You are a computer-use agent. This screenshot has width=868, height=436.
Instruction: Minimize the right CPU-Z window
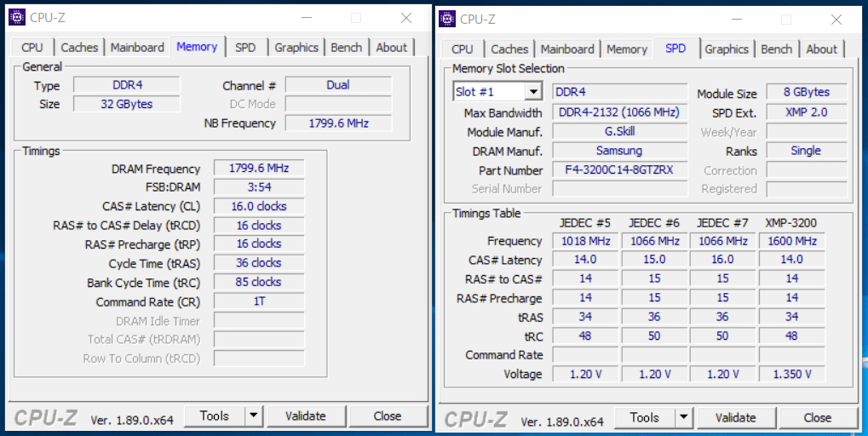pos(736,20)
